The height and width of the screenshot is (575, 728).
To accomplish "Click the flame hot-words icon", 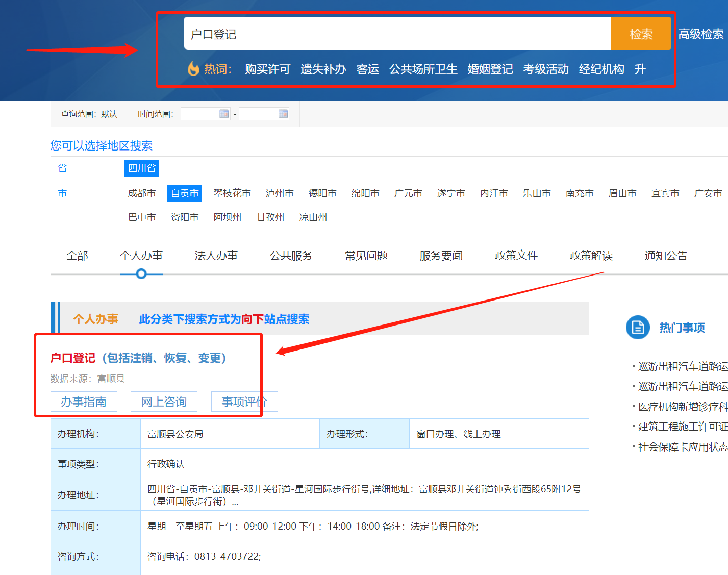I will click(193, 69).
